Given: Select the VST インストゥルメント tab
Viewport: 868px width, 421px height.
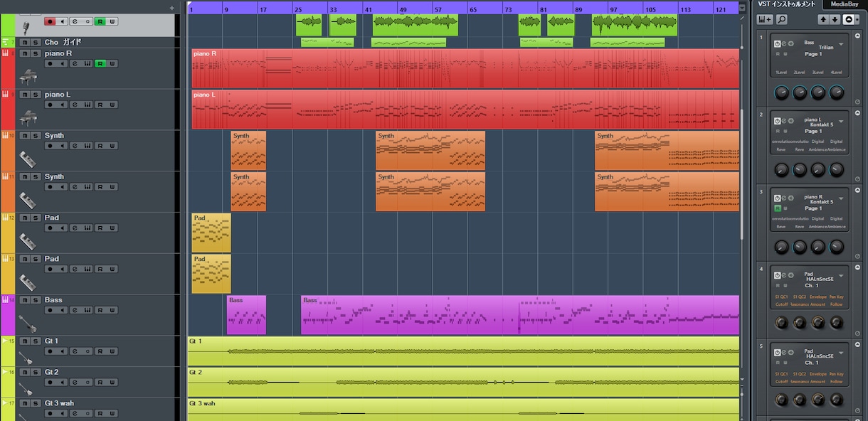Looking at the screenshot, I should point(787,4).
